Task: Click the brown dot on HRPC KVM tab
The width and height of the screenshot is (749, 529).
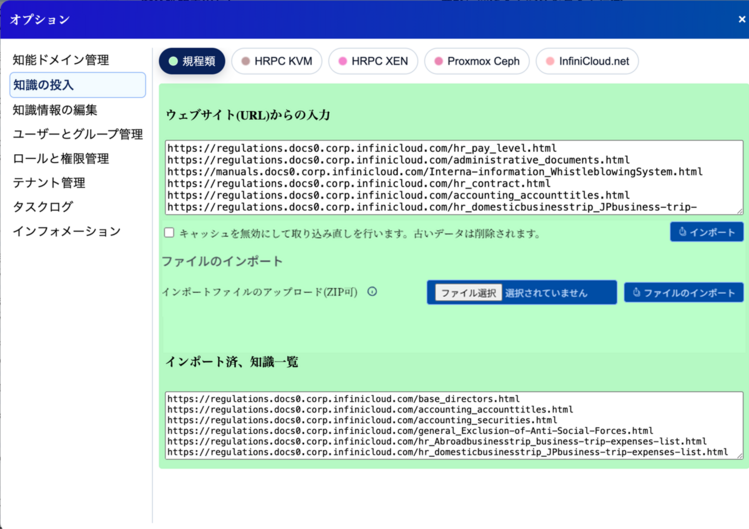Action: coord(246,62)
